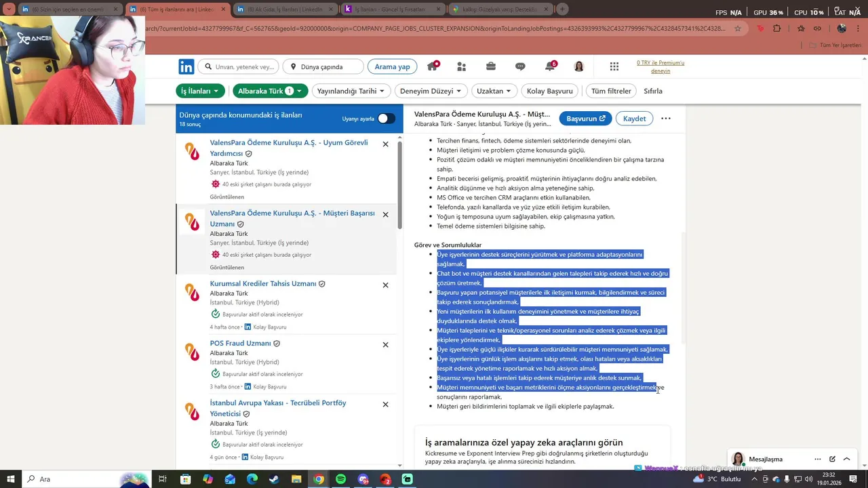Save job with Kaydet button
This screenshot has width=868, height=488.
pyautogui.click(x=634, y=119)
